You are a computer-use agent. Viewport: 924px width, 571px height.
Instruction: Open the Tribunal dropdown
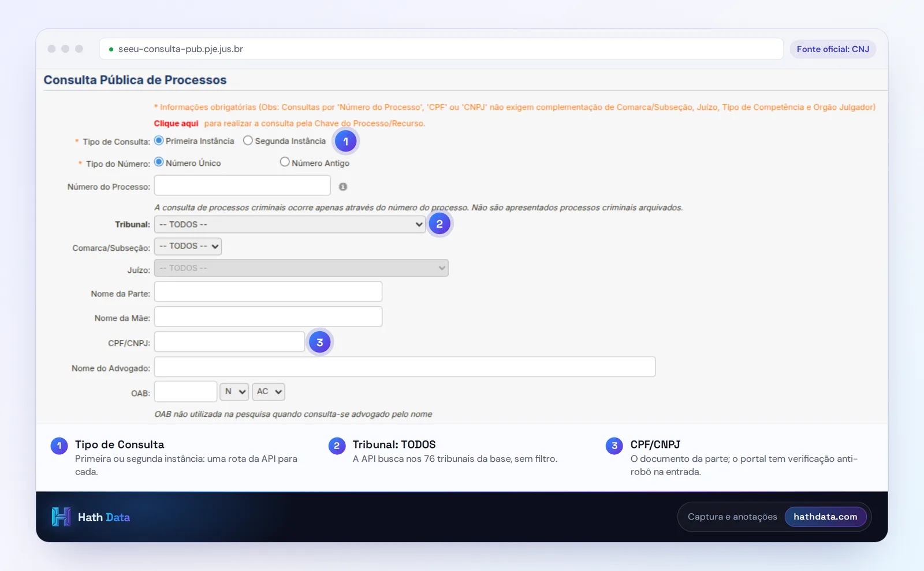tap(290, 224)
